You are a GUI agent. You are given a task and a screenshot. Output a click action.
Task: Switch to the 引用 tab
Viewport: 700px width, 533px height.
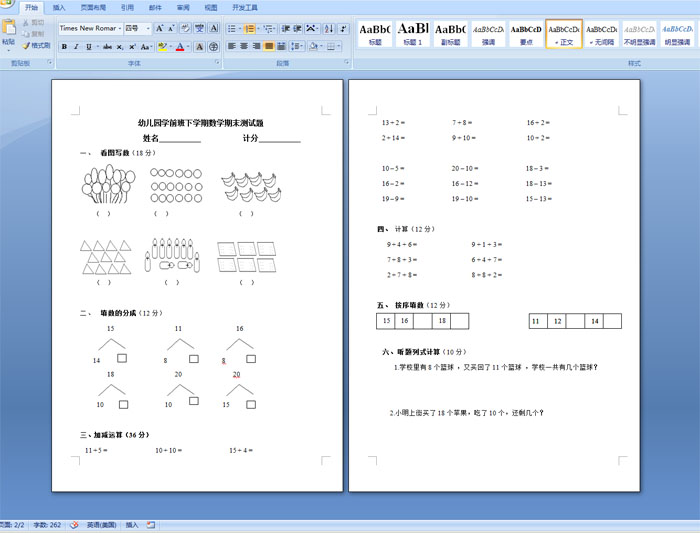[x=127, y=8]
